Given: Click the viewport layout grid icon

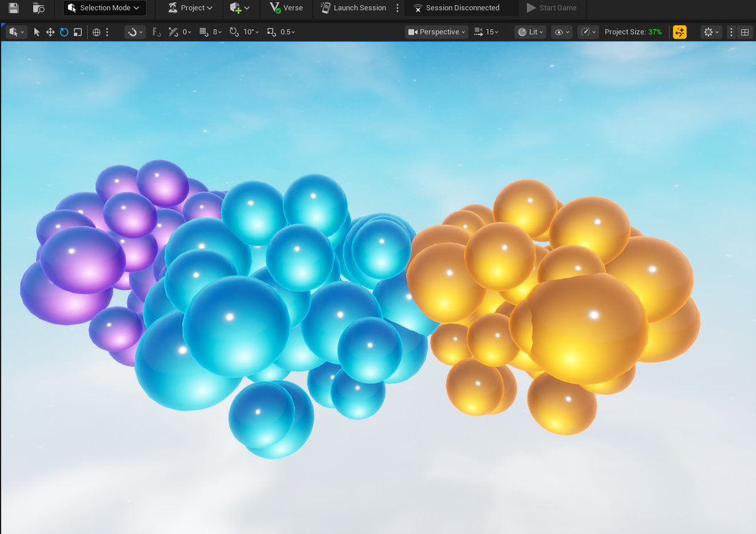Looking at the screenshot, I should click(744, 32).
